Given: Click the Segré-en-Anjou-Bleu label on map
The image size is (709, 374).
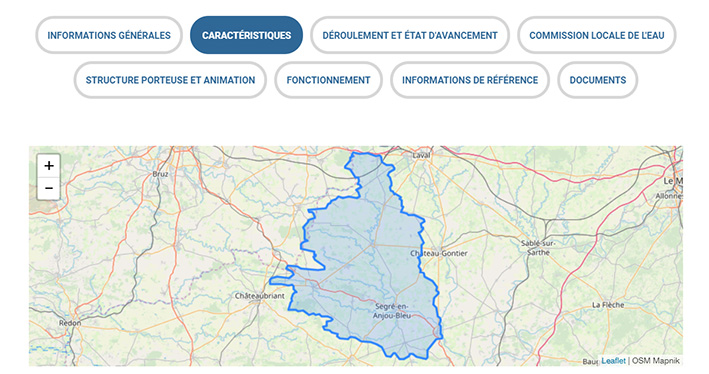Looking at the screenshot, I should (392, 311).
